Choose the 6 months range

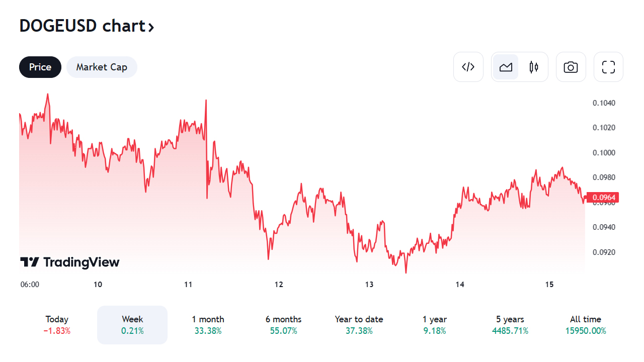(283, 325)
